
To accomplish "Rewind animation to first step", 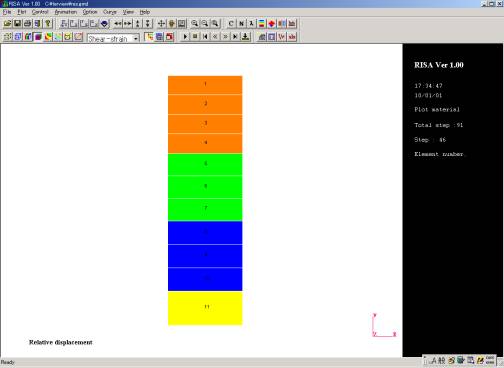I will click(205, 37).
